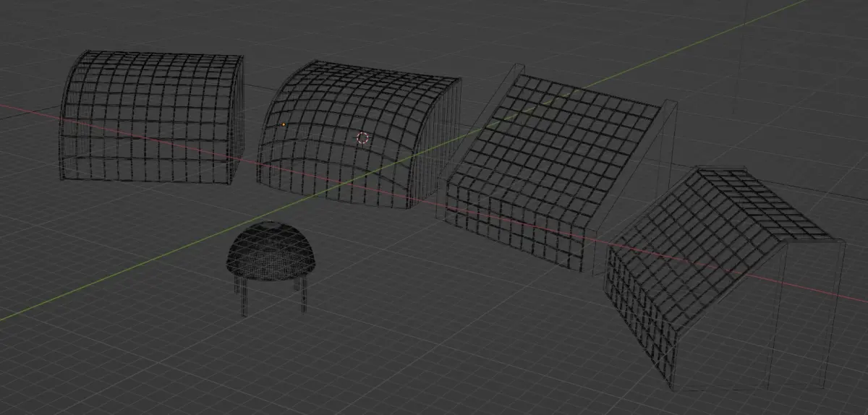Click the red-white 3D cursor circle
The width and height of the screenshot is (868, 415).
(363, 137)
